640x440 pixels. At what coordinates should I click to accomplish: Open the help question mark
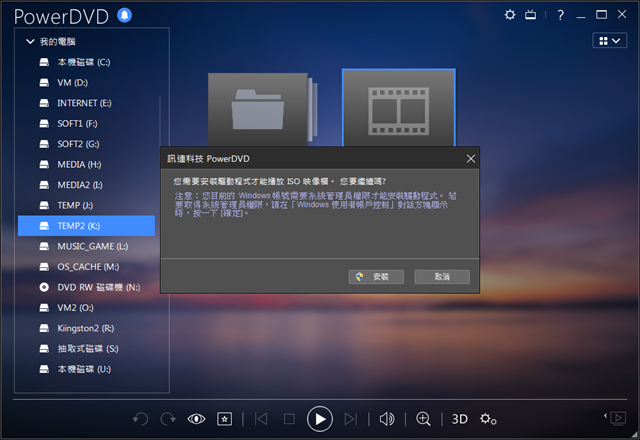(561, 15)
